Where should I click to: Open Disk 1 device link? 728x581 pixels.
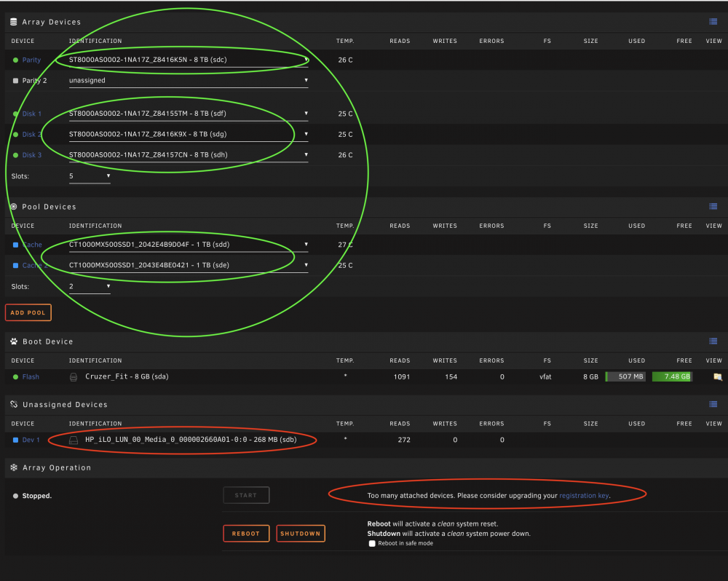point(31,114)
